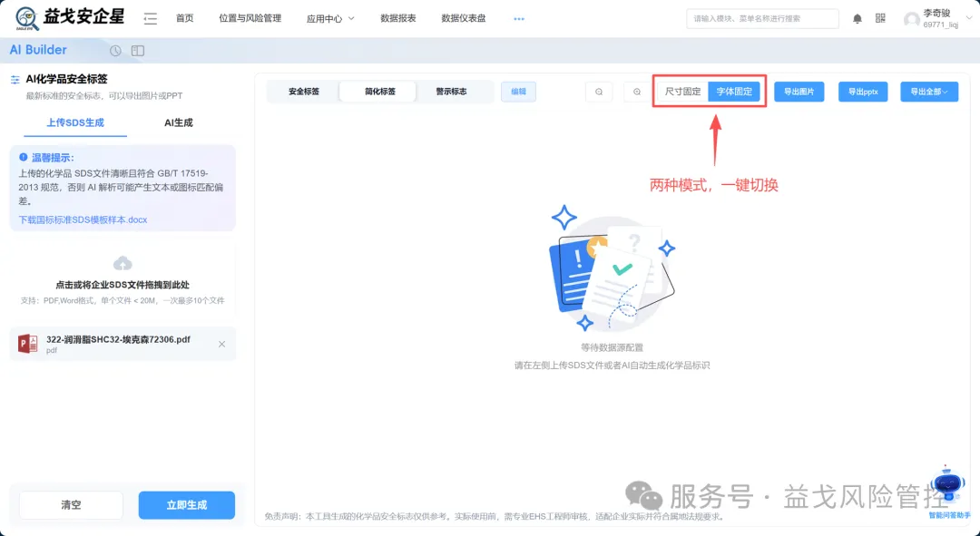Click 导出pptx button
The height and width of the screenshot is (536, 980).
point(863,92)
